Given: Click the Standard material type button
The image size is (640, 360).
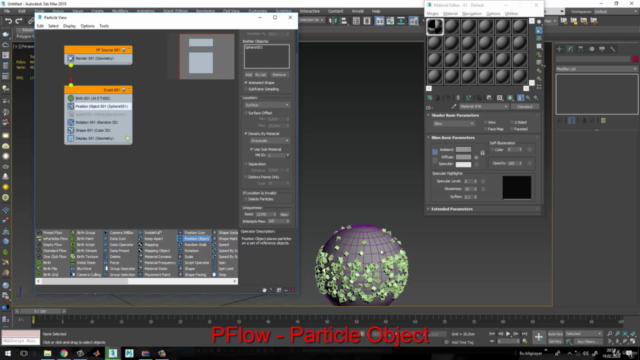Looking at the screenshot, I should 525,107.
